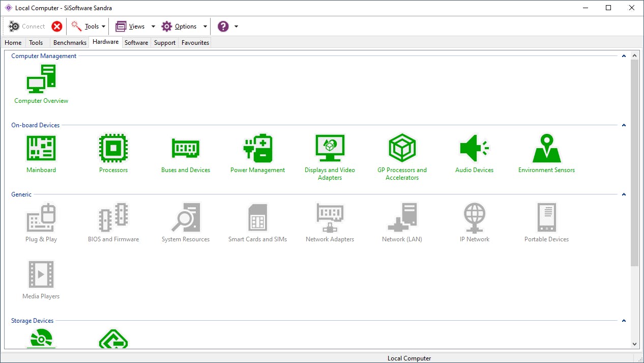This screenshot has width=644, height=363.
Task: Open Buses and Devices information
Action: click(x=185, y=148)
